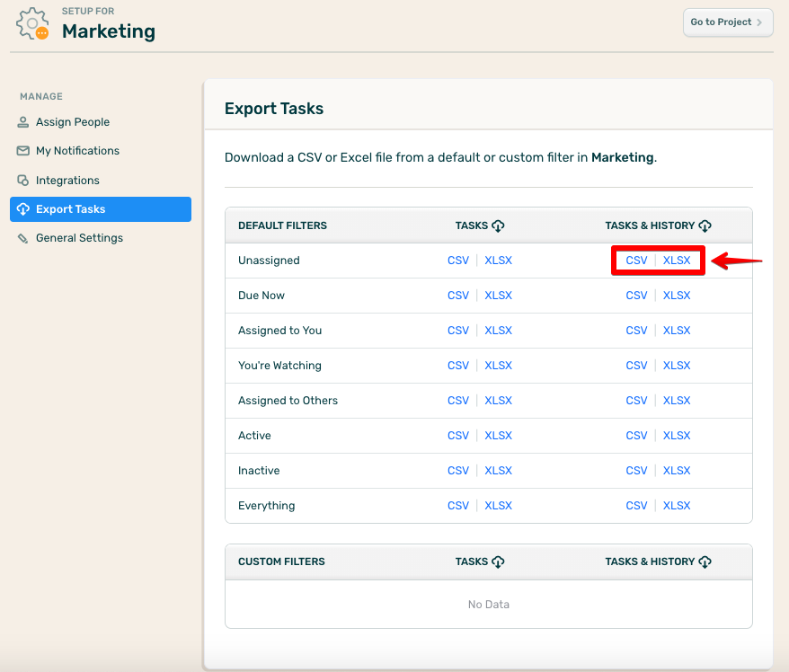Click the Integrations sidebar icon

coord(23,180)
